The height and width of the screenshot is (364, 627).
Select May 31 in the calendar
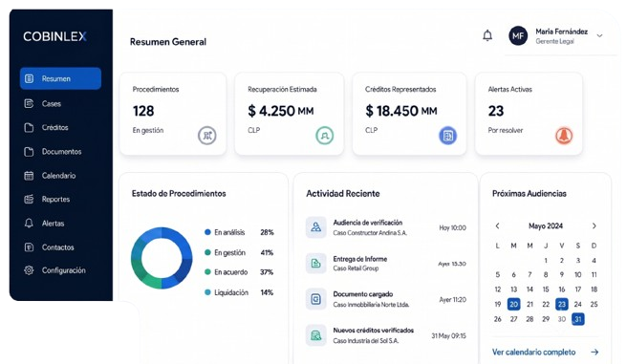coord(578,319)
